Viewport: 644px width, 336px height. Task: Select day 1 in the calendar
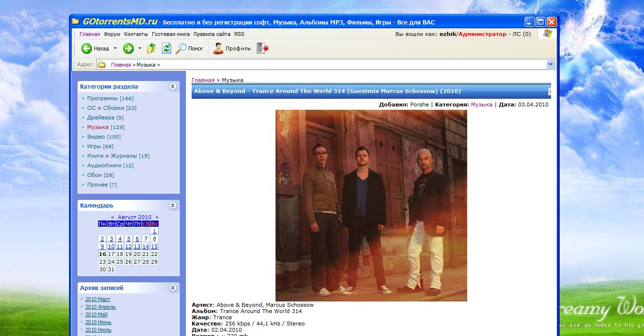[x=154, y=231]
